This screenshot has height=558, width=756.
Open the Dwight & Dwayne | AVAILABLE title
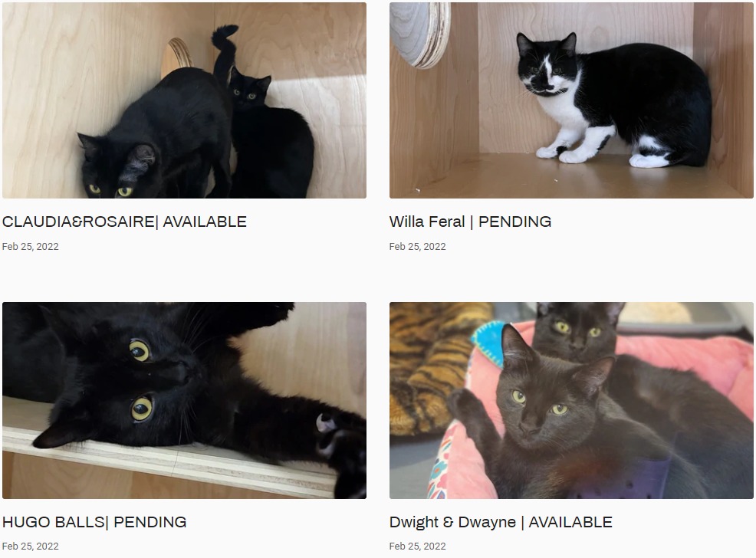[x=501, y=522]
